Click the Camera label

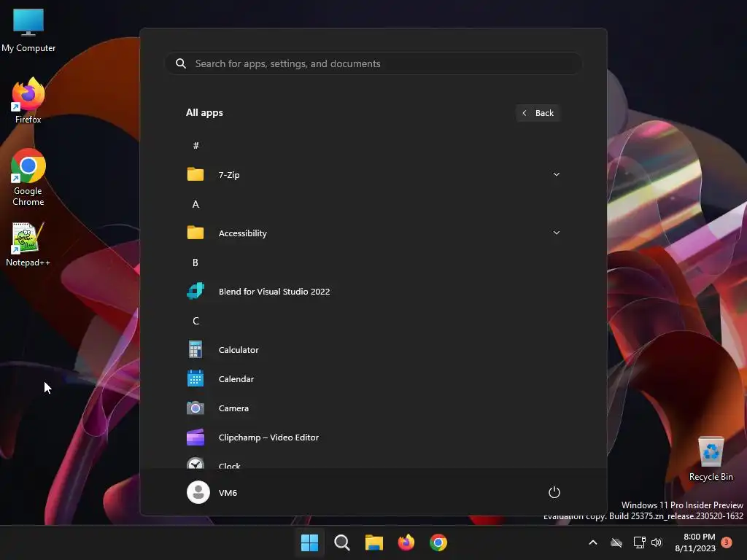click(x=233, y=408)
